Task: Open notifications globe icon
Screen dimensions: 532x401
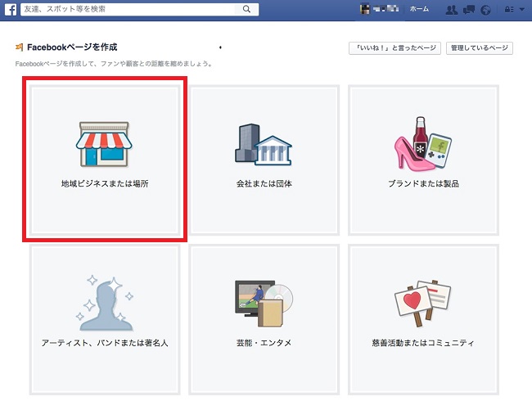Action: point(486,10)
